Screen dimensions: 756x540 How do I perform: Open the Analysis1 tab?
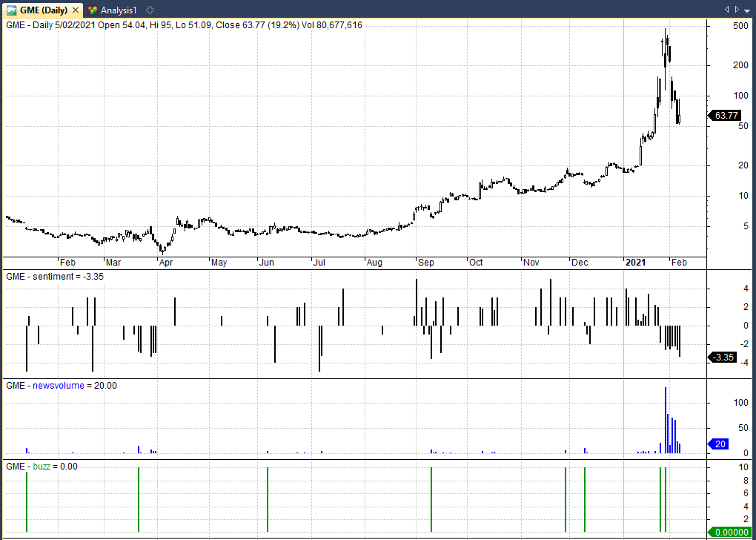[113, 10]
